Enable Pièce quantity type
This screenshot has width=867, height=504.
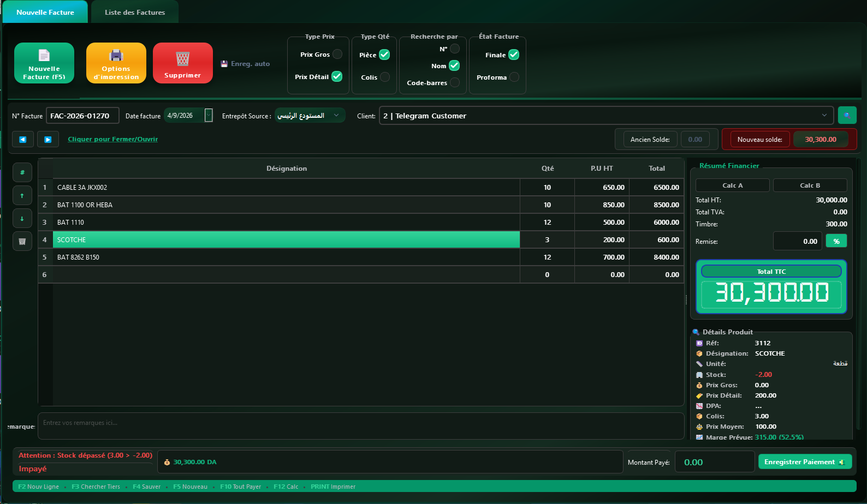pos(384,55)
